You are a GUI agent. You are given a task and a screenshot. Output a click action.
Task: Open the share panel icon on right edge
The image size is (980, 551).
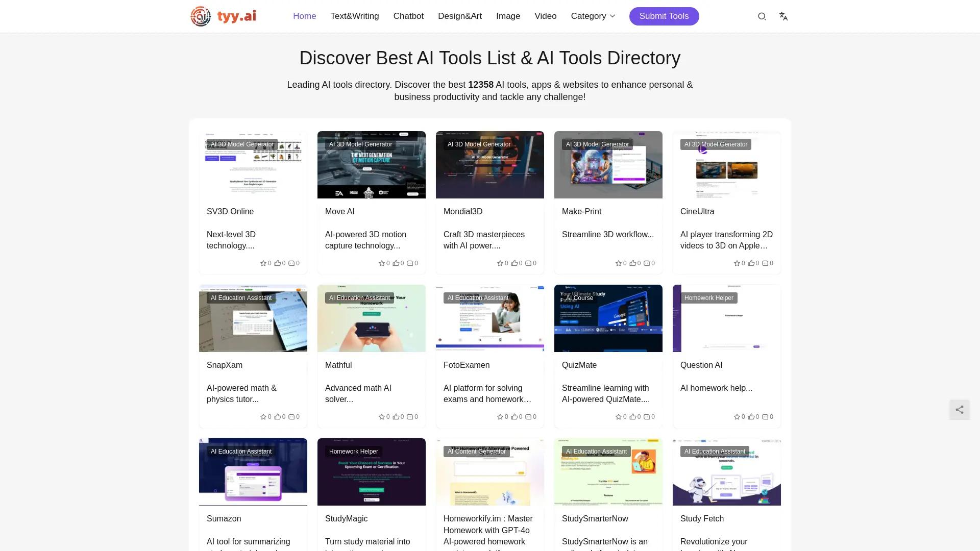pyautogui.click(x=960, y=410)
